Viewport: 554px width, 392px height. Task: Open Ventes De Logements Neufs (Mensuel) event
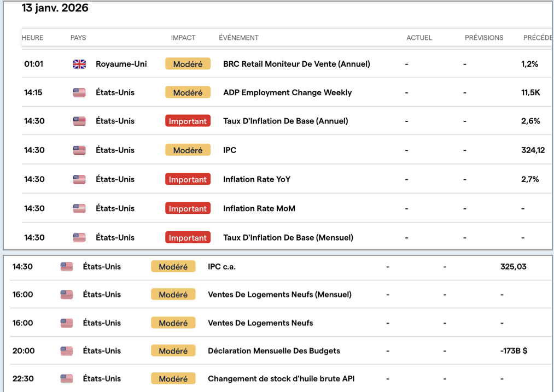click(279, 295)
